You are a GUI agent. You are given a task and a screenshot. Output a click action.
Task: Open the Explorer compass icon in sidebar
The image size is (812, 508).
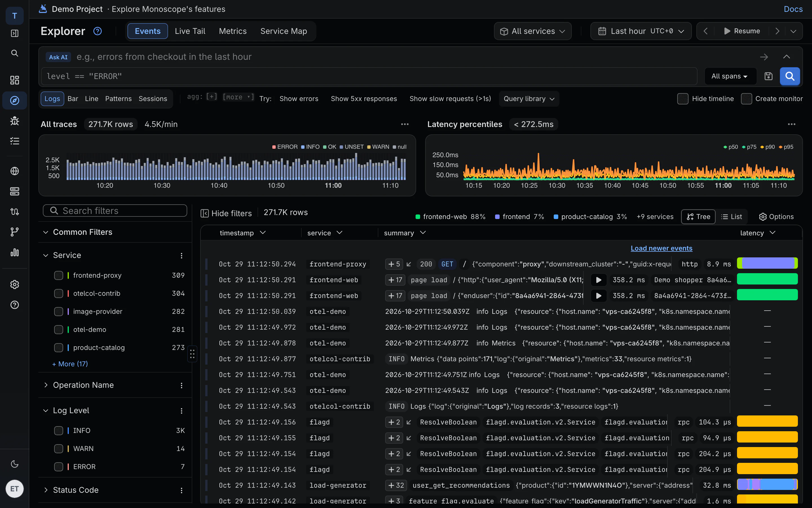coord(14,100)
